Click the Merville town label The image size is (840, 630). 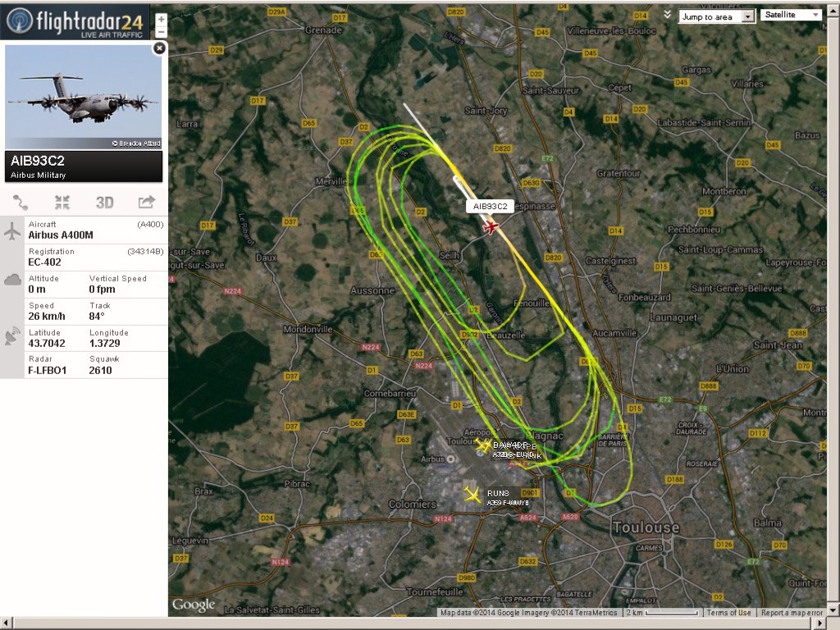[331, 181]
